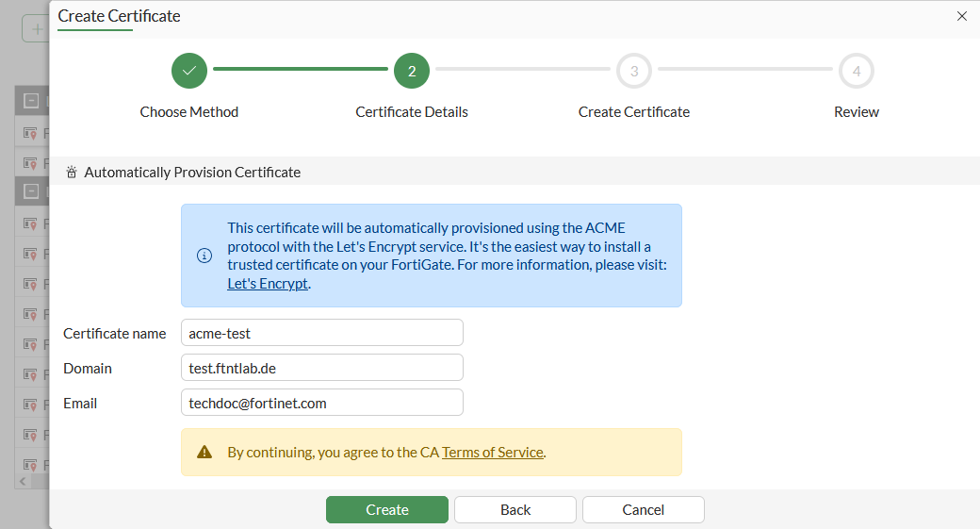Click the Choose Method step label
980x529 pixels.
click(189, 112)
